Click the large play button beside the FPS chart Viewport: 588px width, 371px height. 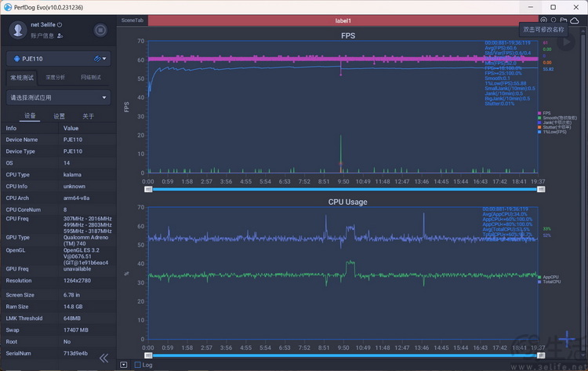click(x=566, y=42)
